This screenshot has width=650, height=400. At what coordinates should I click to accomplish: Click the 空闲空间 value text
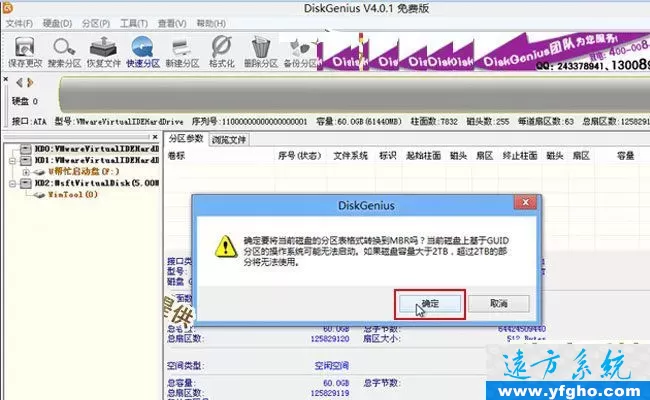click(x=331, y=366)
